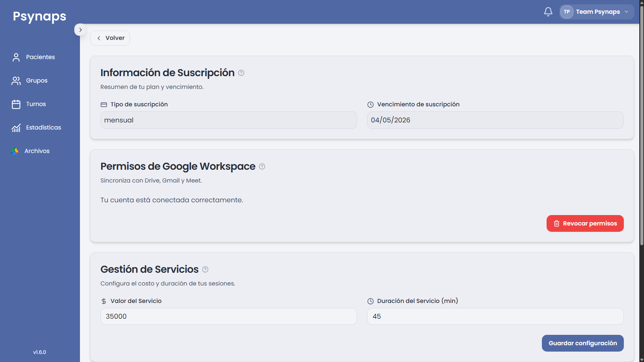The width and height of the screenshot is (644, 362).
Task: Click the v1.6.0 version label
Action: click(x=40, y=352)
